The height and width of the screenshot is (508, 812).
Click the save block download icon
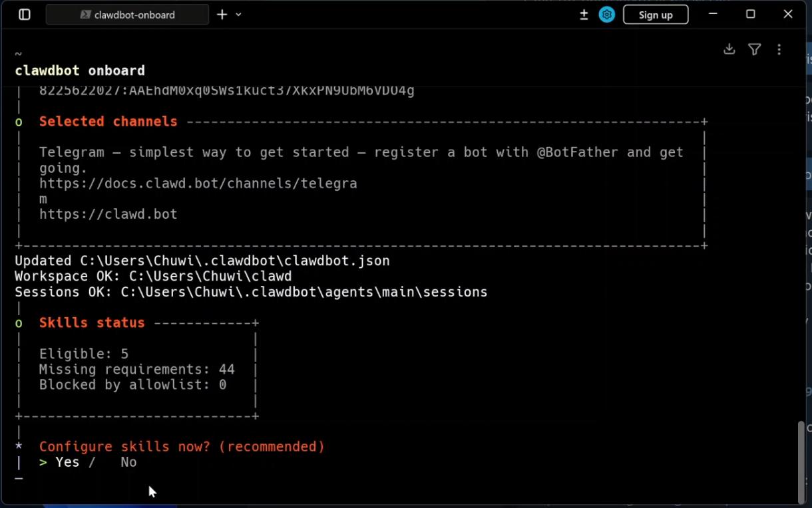coord(729,49)
